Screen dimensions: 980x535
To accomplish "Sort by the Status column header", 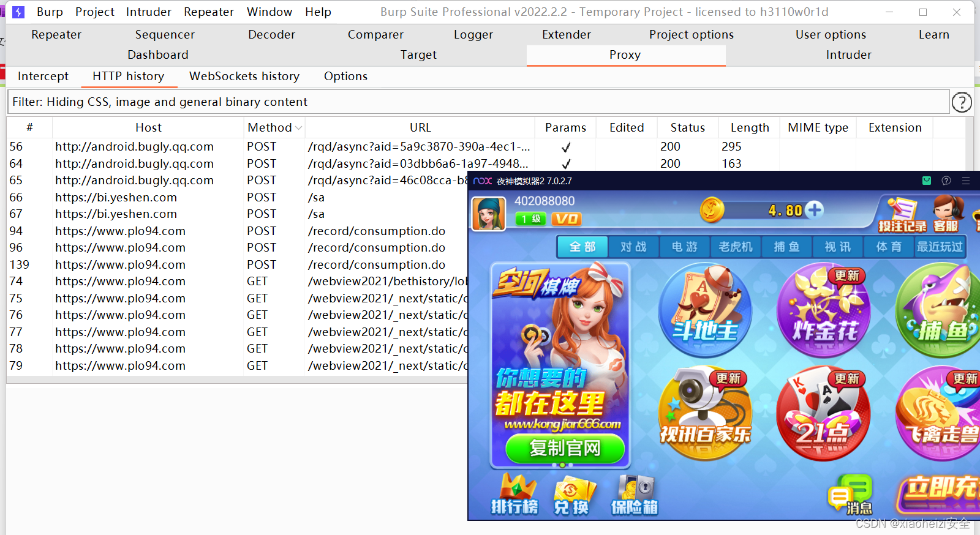I will (687, 128).
